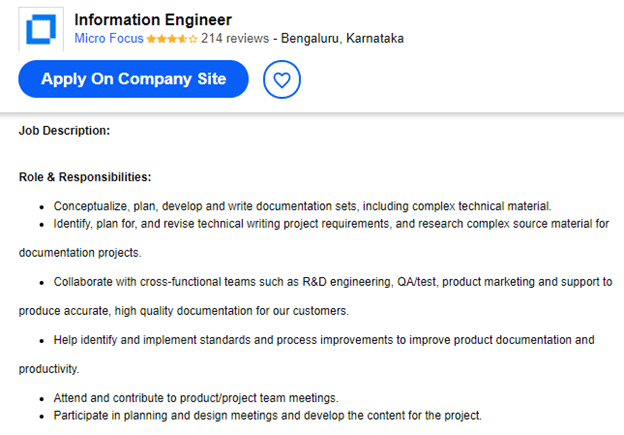Image resolution: width=624 pixels, height=435 pixels.
Task: Click the 'produce accurate, high quality' line
Action: tap(184, 311)
